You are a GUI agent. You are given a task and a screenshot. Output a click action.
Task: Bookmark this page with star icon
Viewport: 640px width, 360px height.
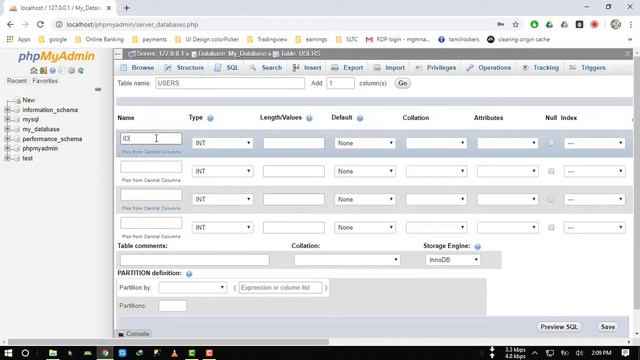(516, 24)
